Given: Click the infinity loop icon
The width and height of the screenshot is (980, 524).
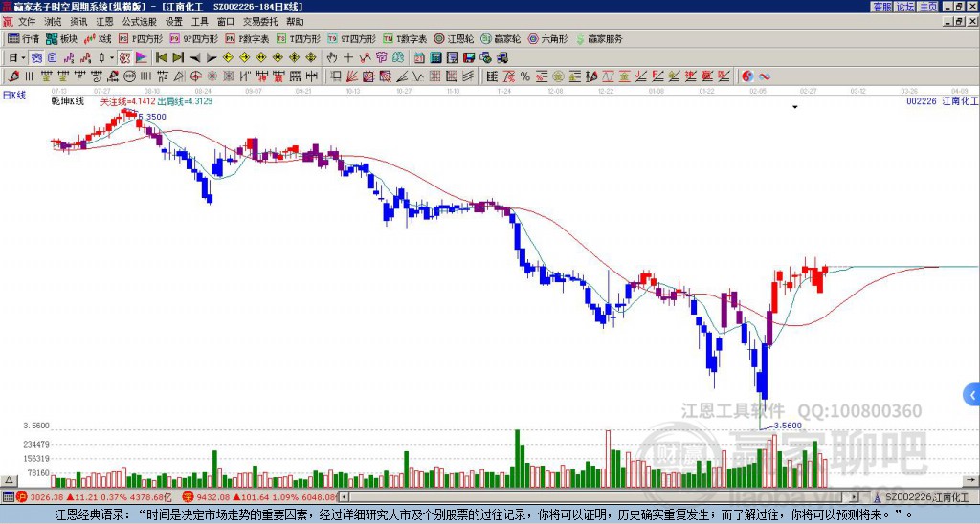Looking at the screenshot, I should pyautogui.click(x=764, y=76).
